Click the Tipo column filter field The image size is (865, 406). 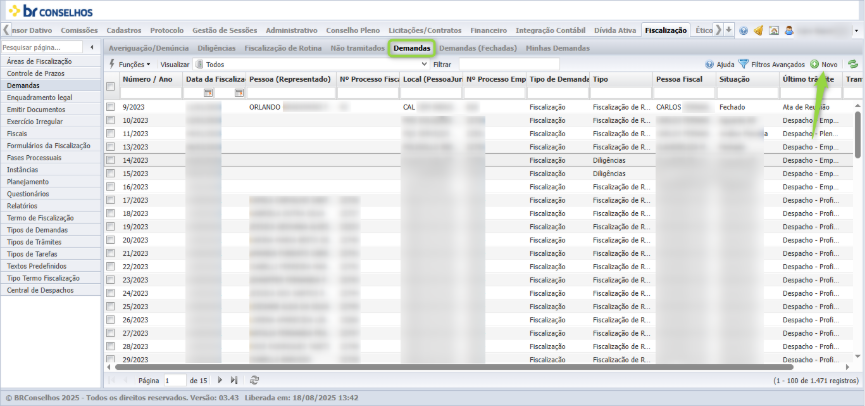pos(621,93)
